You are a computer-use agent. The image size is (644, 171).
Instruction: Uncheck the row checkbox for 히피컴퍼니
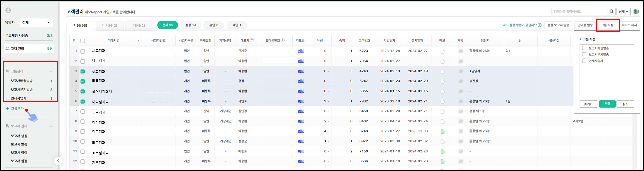click(83, 71)
